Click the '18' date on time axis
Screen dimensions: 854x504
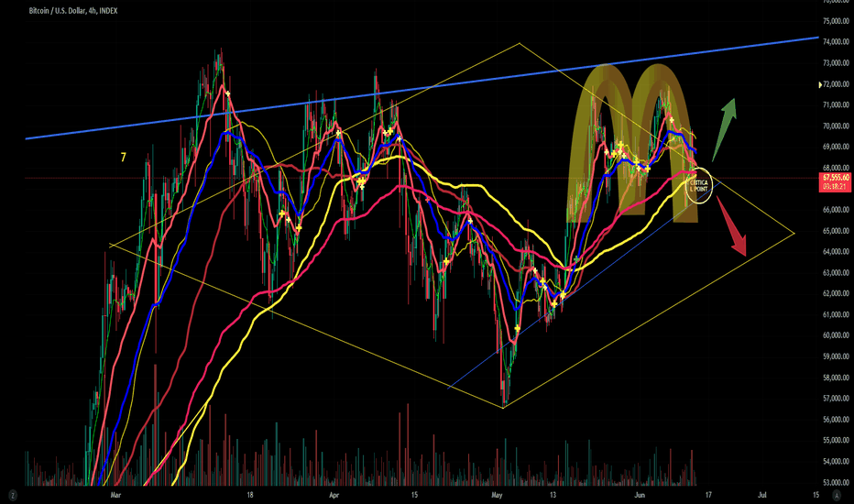coord(250,495)
